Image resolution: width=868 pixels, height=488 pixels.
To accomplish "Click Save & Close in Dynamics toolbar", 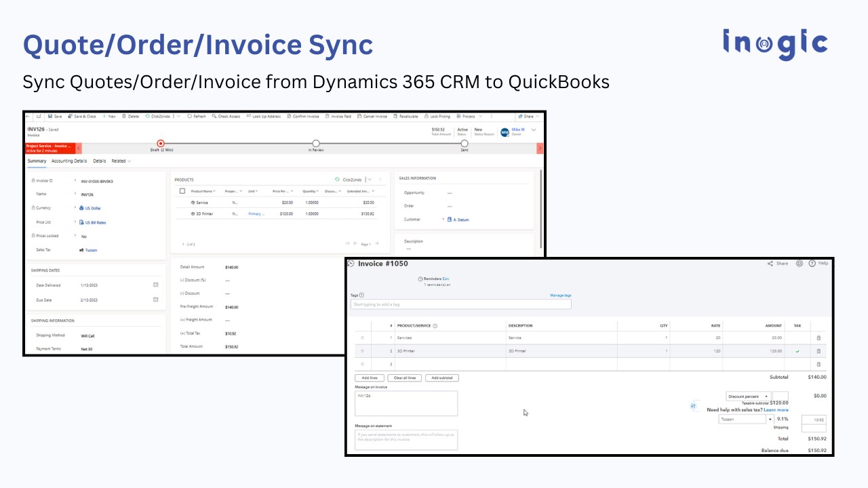I will [x=82, y=116].
